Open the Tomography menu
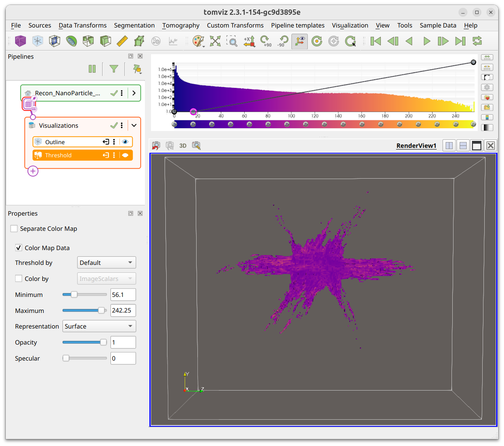 pyautogui.click(x=181, y=25)
